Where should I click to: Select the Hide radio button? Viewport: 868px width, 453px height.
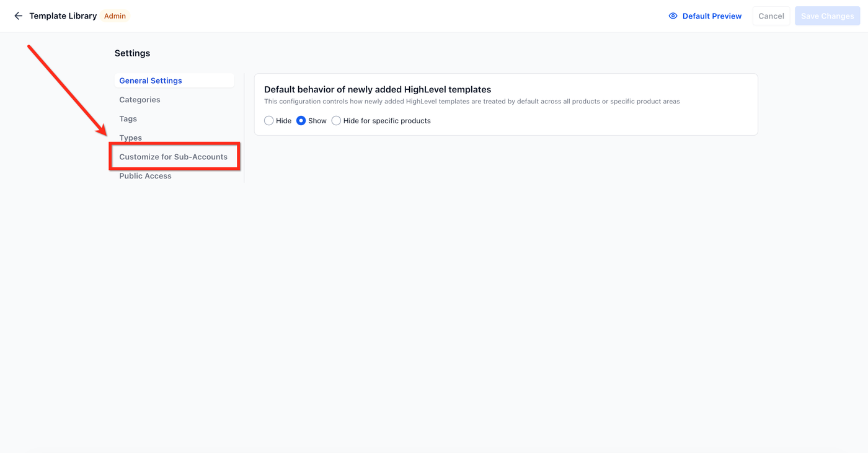(269, 121)
